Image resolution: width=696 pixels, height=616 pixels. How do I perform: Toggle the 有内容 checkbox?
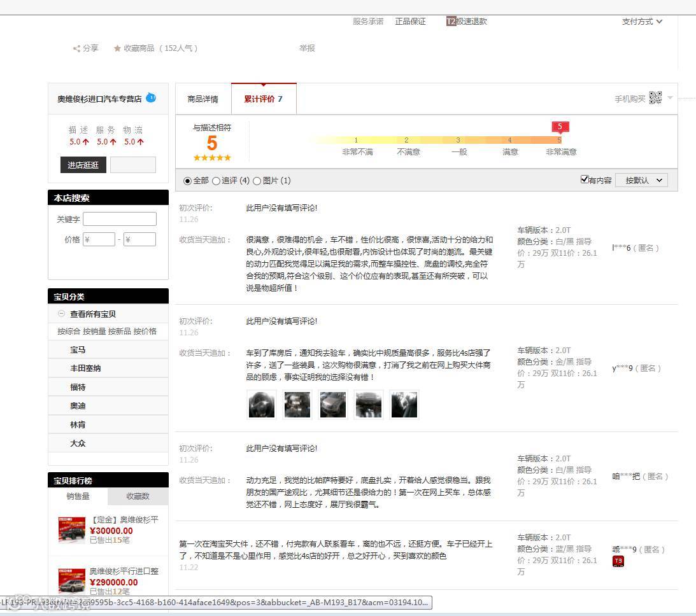[x=585, y=179]
